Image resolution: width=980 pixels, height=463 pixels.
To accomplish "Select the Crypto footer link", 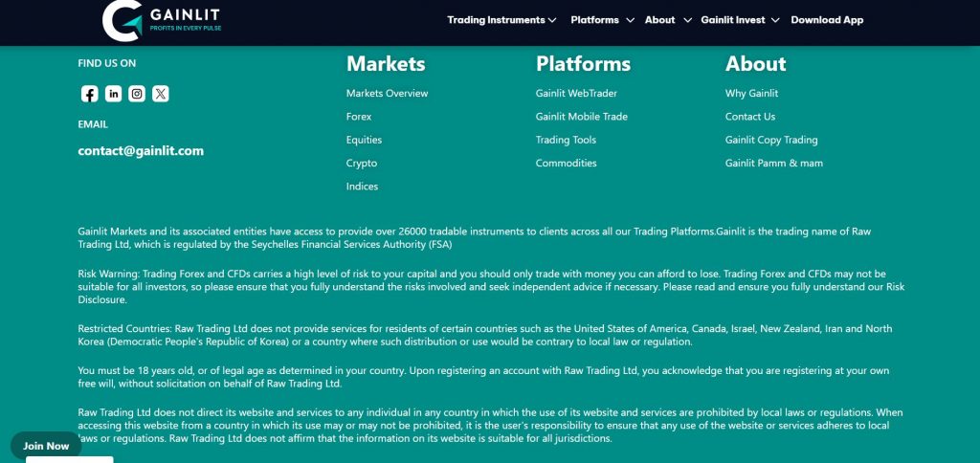I will (362, 164).
